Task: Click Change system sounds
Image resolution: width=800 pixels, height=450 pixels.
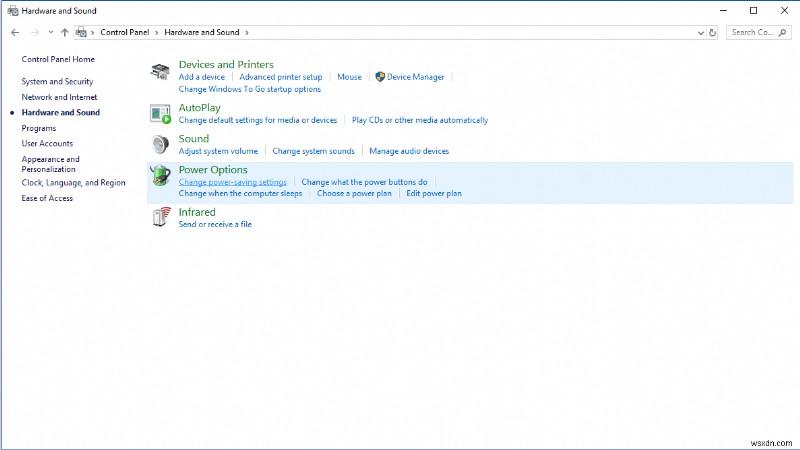Action: pyautogui.click(x=313, y=151)
